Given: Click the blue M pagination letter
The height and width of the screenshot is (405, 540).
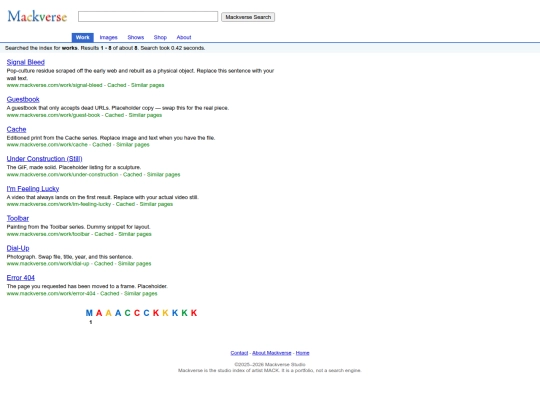Looking at the screenshot, I should point(89,313).
